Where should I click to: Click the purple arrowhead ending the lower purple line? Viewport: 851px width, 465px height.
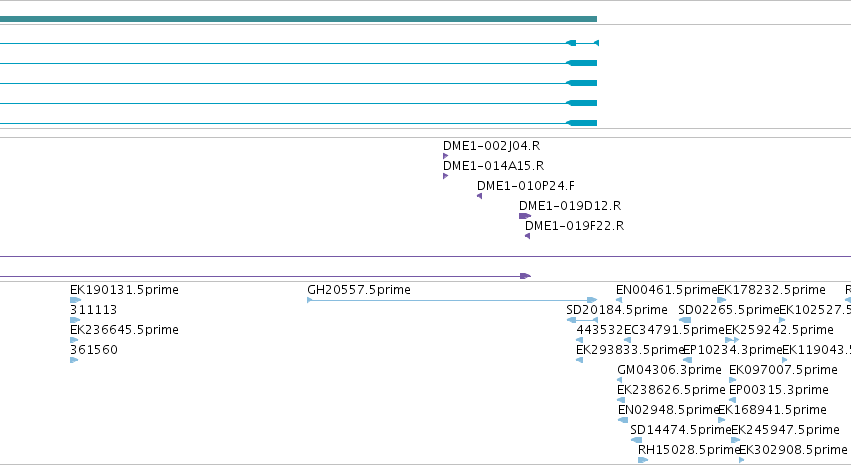click(x=525, y=276)
